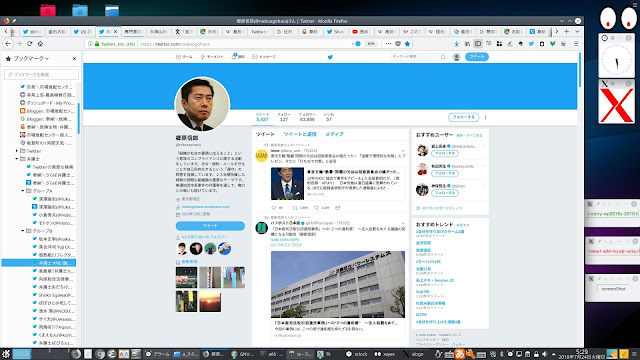
Task: Follow the first suggested user
Action: [x=445, y=153]
